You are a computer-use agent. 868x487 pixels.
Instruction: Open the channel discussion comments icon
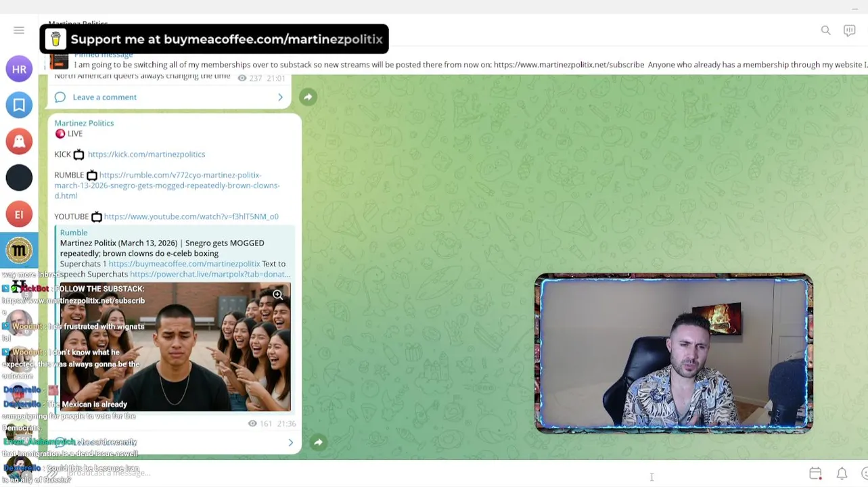(x=850, y=30)
